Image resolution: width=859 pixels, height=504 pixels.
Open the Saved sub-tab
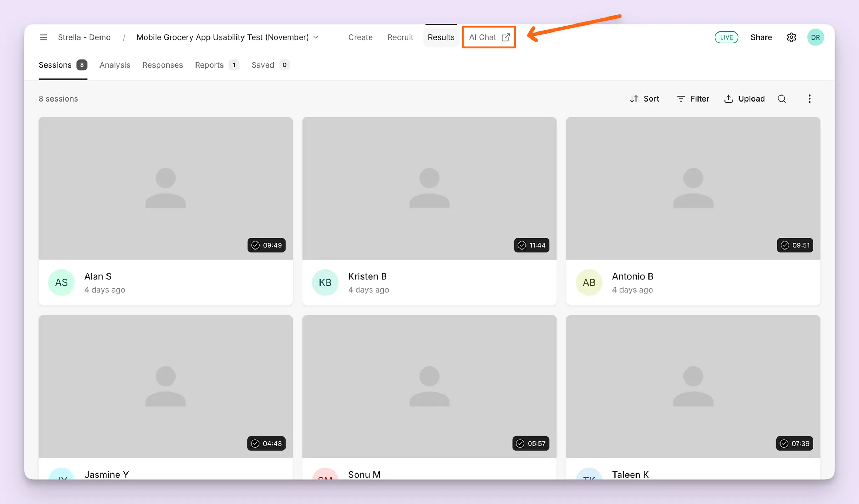pos(270,65)
